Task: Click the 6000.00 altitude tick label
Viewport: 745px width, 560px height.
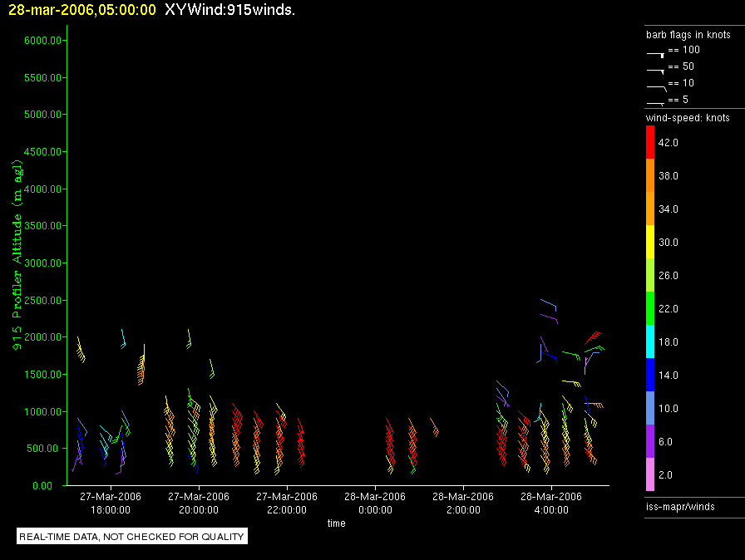Action: (42, 41)
